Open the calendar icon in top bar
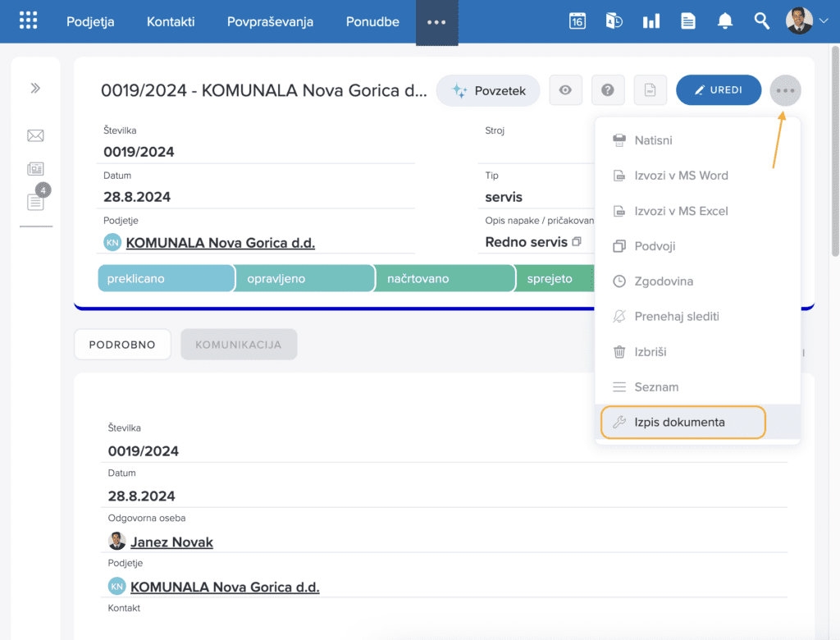The height and width of the screenshot is (640, 840). click(x=577, y=21)
